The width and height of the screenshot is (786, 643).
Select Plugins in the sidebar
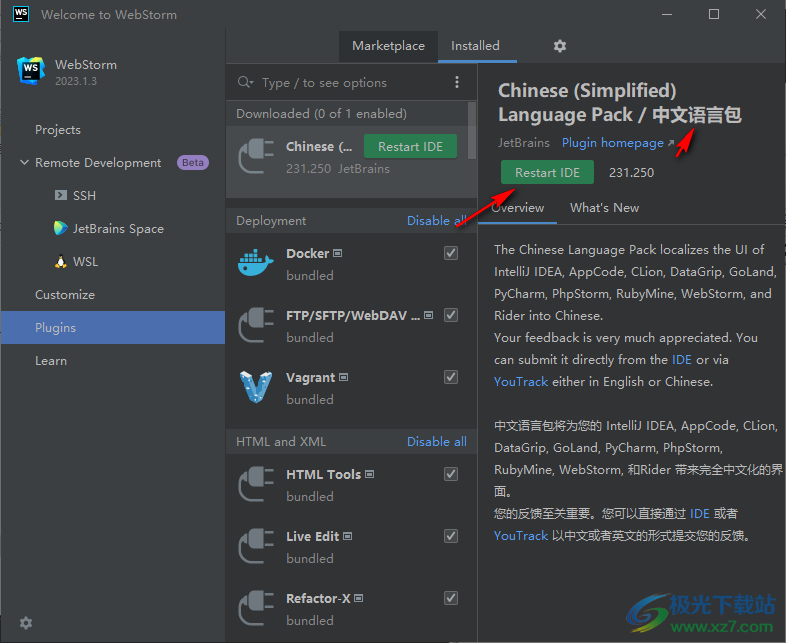point(113,327)
